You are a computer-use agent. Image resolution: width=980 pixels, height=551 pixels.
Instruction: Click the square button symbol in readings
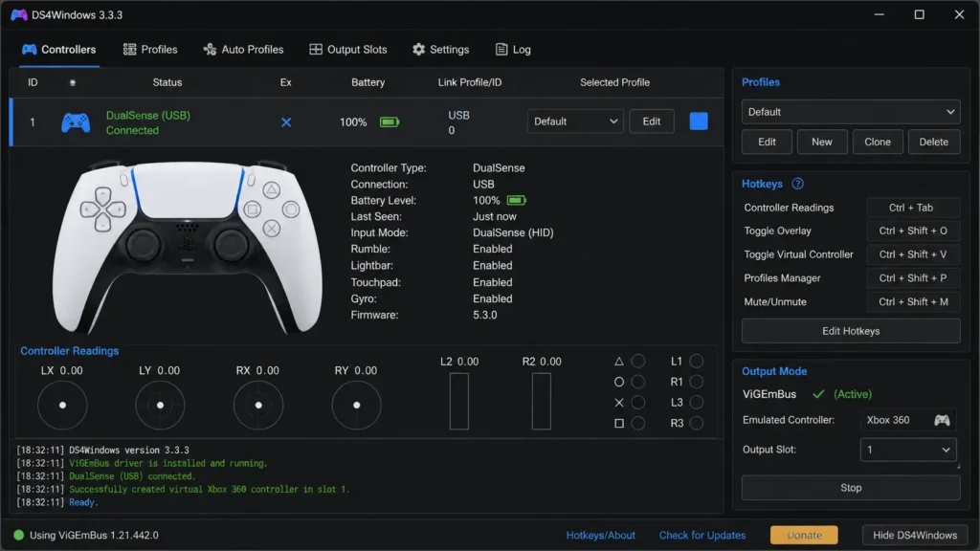(x=619, y=423)
